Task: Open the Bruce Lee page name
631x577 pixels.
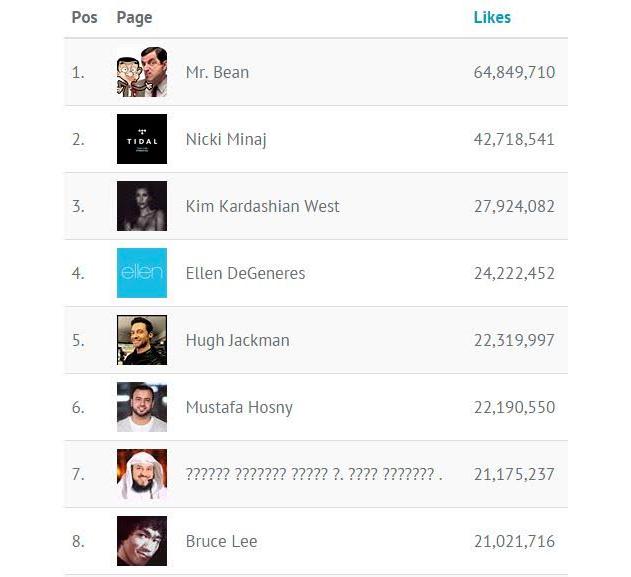Action: (x=221, y=541)
